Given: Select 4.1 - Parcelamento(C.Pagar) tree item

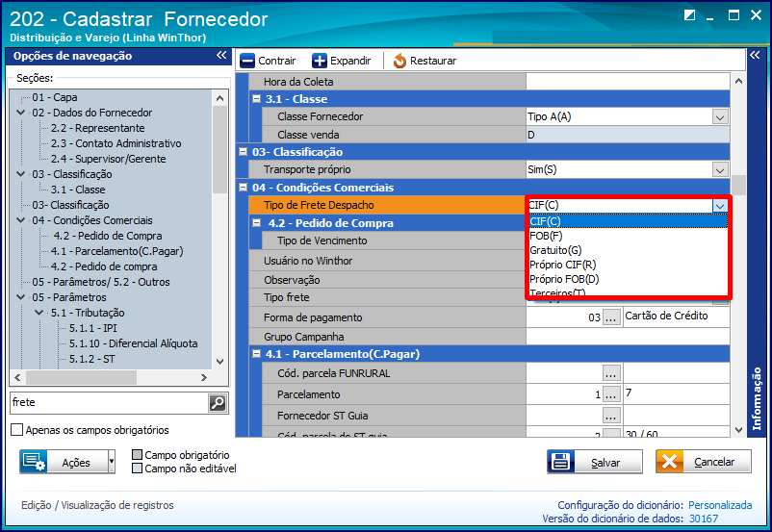Looking at the screenshot, I should click(x=116, y=251).
